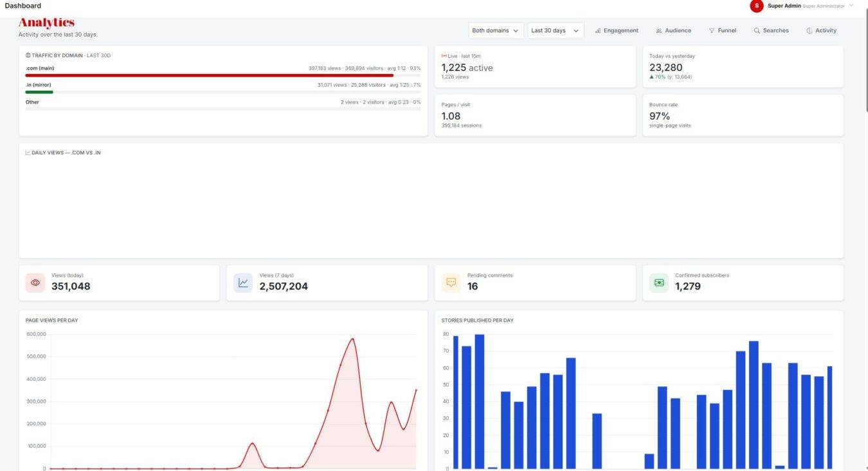Click the red S user avatar
The width and height of the screenshot is (868, 471).
click(x=756, y=6)
